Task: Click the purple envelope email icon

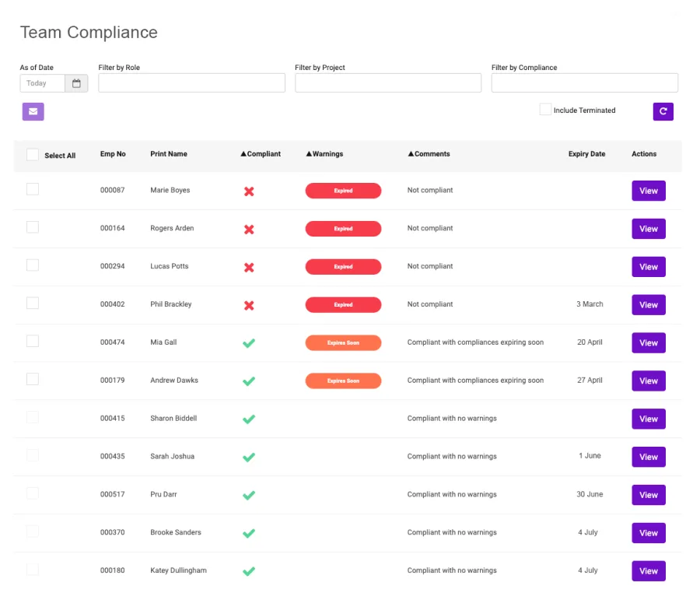Action: pyautogui.click(x=33, y=111)
